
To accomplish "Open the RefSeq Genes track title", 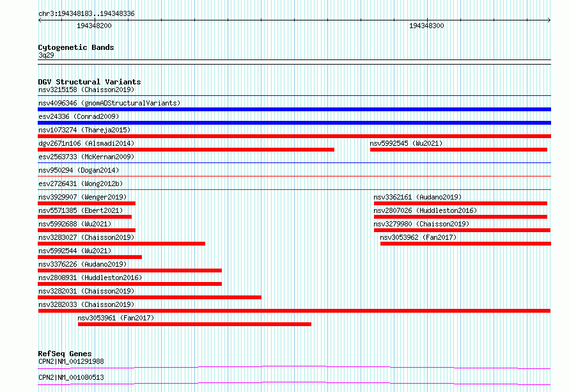I will (x=65, y=354).
